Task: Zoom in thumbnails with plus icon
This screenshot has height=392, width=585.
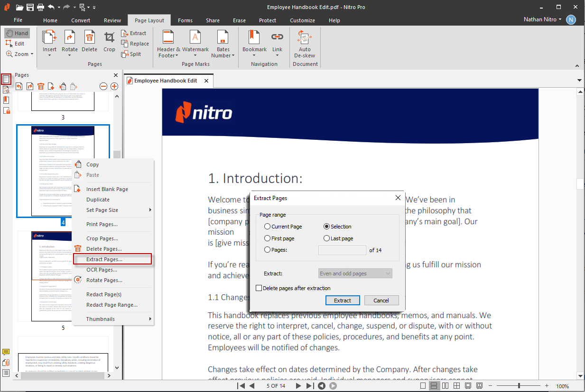Action: 114,86
